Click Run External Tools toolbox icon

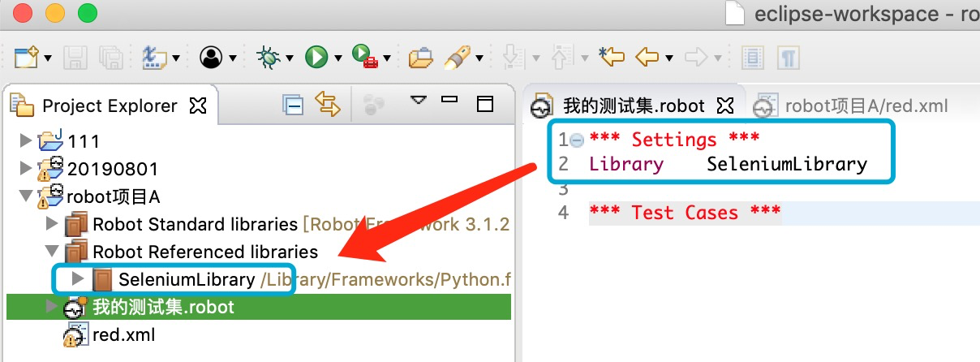pyautogui.click(x=363, y=57)
